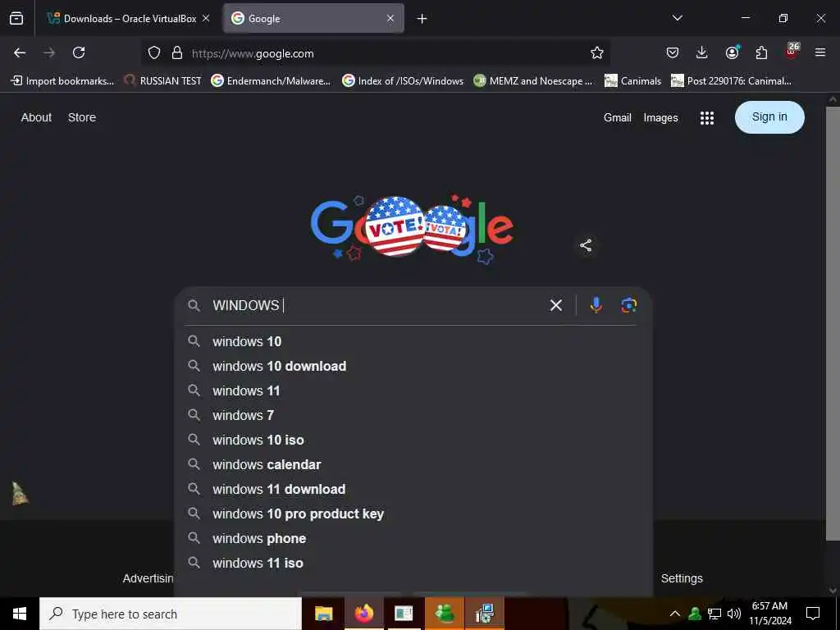This screenshot has width=840, height=630.
Task: Choose suggestion "windows phone"
Action: coord(413,538)
